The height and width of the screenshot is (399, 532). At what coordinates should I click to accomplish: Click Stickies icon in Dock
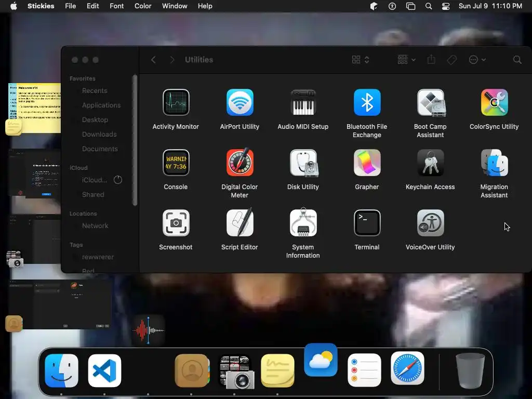pos(277,370)
